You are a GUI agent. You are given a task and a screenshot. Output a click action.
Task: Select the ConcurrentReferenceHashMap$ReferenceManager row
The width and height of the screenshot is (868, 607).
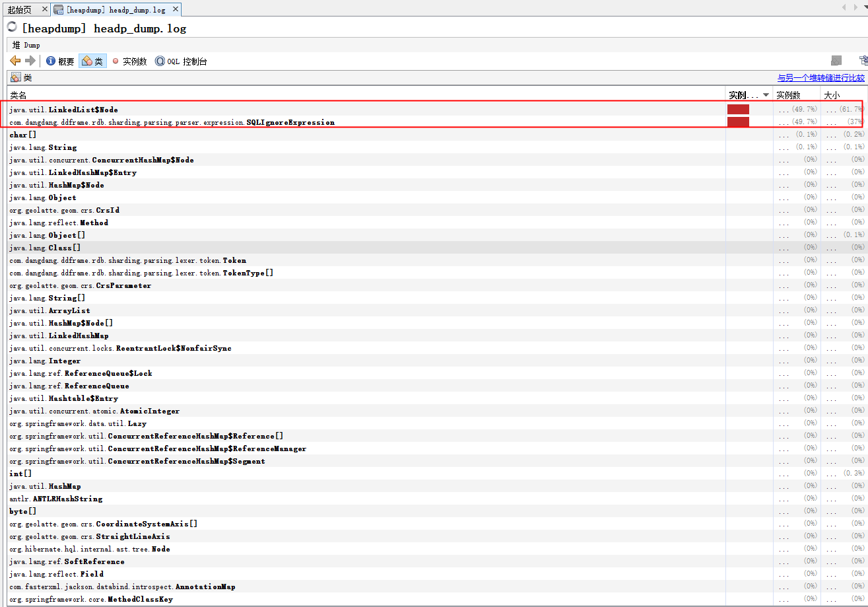click(436, 448)
